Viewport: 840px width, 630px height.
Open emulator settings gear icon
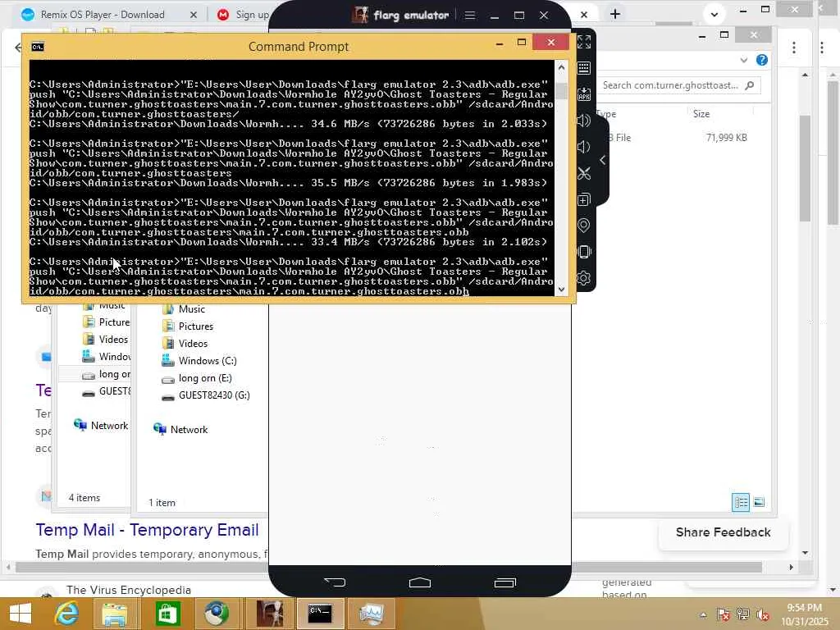pyautogui.click(x=584, y=278)
